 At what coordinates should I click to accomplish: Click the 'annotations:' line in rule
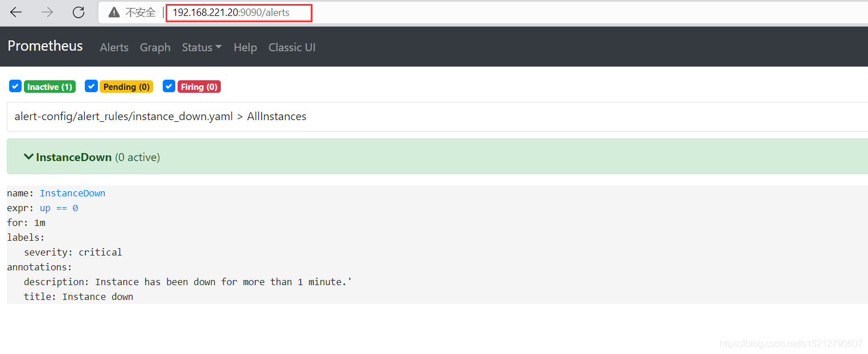tap(39, 267)
